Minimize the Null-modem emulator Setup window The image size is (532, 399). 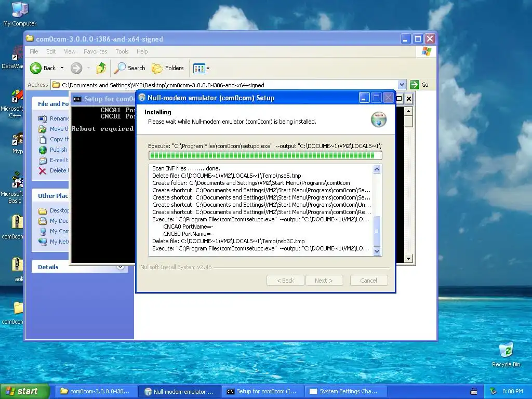click(x=364, y=98)
